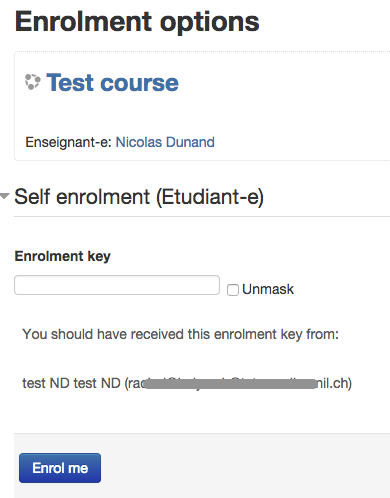Click the Enrolment key field label
This screenshot has height=498, width=390.
(x=62, y=256)
